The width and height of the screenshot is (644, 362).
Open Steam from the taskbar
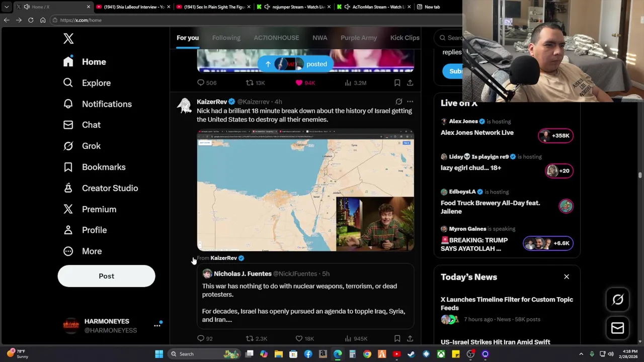(x=411, y=354)
